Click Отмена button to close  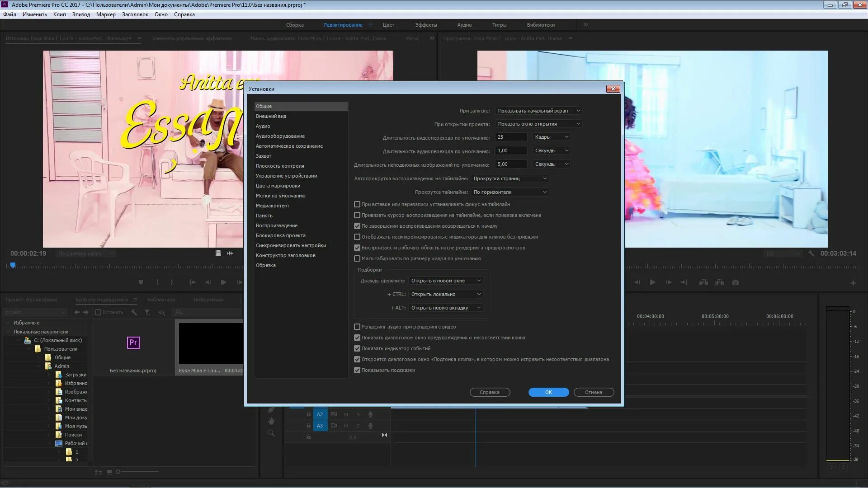pyautogui.click(x=593, y=392)
